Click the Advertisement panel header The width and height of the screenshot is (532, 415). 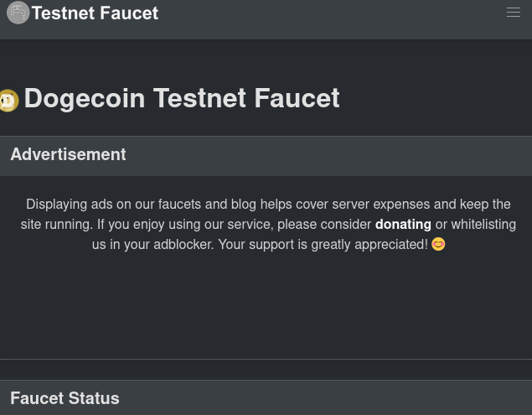[x=266, y=156]
